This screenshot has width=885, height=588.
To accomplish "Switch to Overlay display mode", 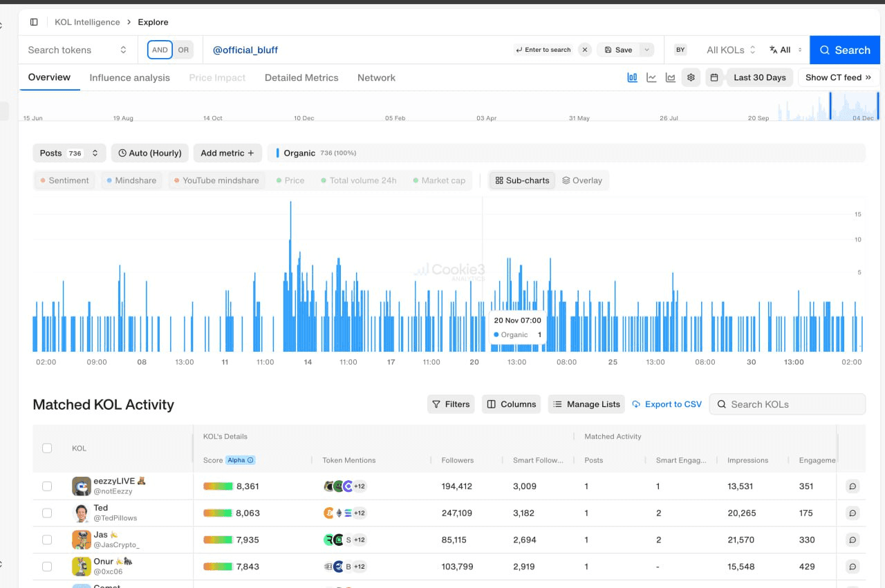I will click(581, 180).
